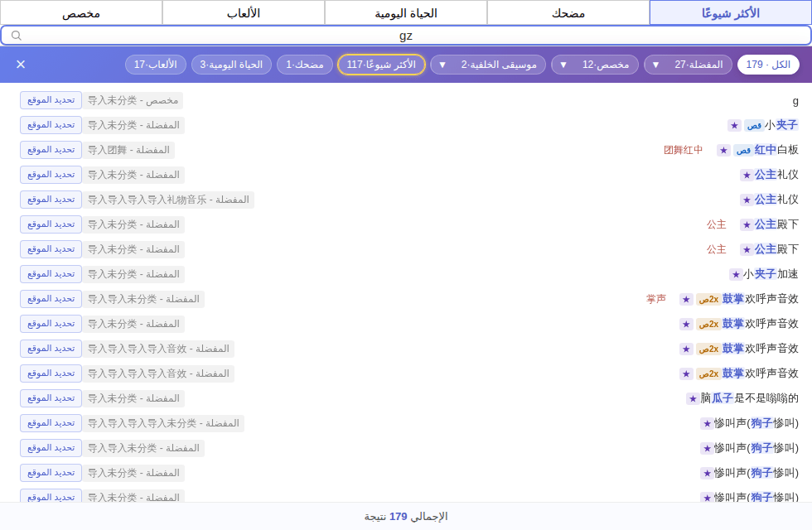This screenshot has width=812, height=530.
Task: Focus the search field containing gz
Action: (406, 35)
